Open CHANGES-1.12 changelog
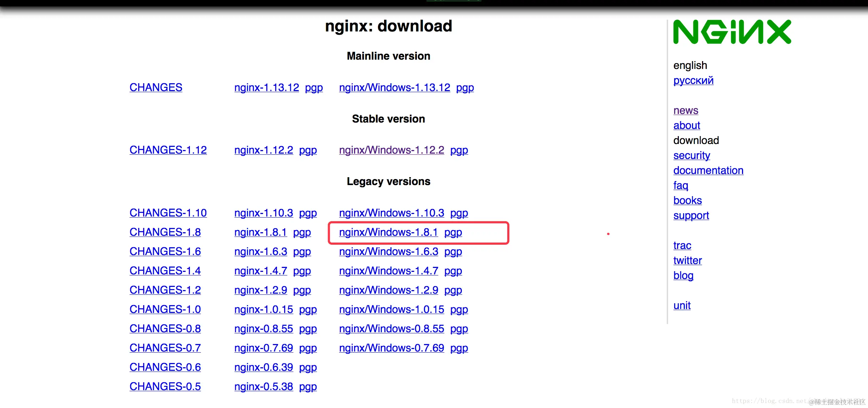Image resolution: width=868 pixels, height=408 pixels. click(x=168, y=150)
